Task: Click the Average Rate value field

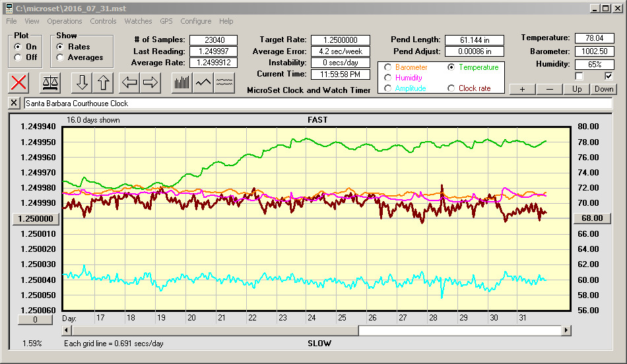Action: (x=214, y=63)
